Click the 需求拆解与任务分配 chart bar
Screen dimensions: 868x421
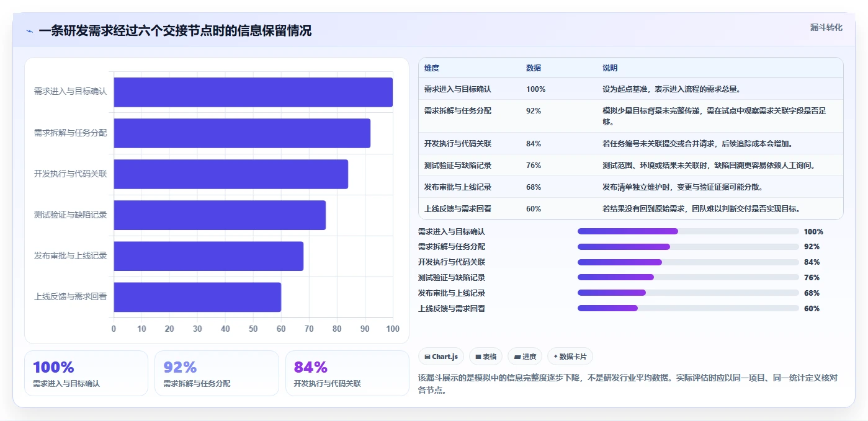point(242,133)
